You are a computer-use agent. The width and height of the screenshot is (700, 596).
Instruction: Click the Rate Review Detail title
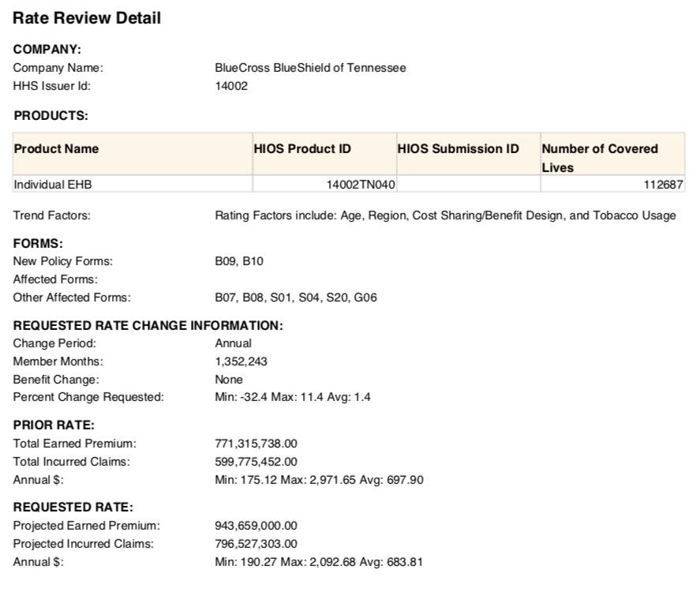87,18
